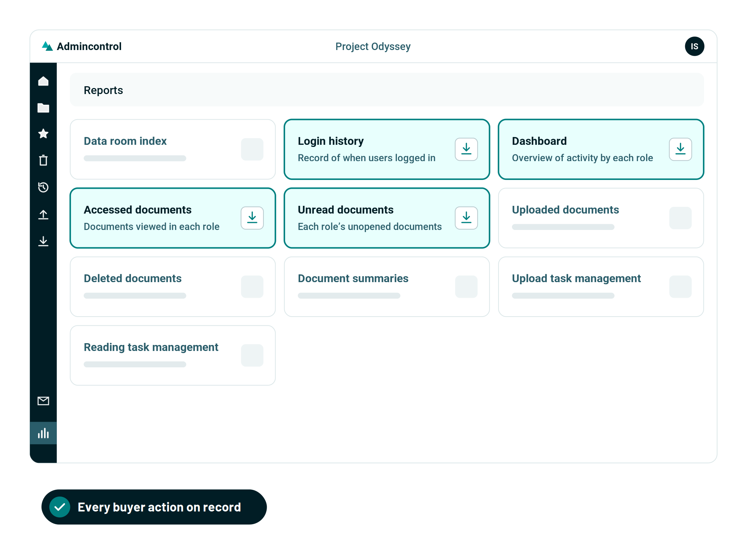The image size is (747, 560).
Task: Click the Project Odyssey title
Action: coord(373,46)
